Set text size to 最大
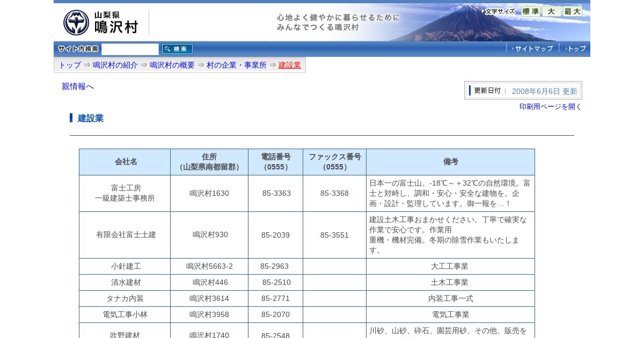The width and height of the screenshot is (644, 338). point(572,11)
